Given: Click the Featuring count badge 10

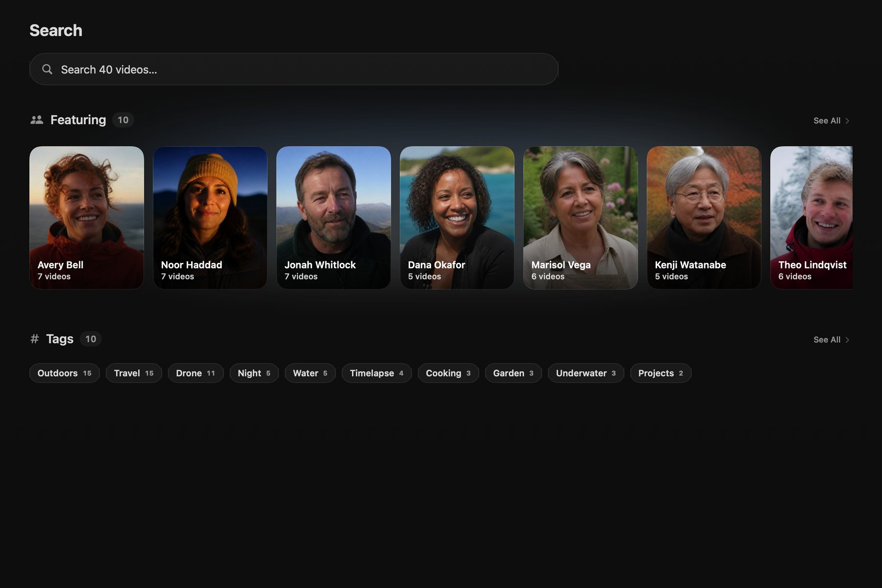Looking at the screenshot, I should 123,120.
